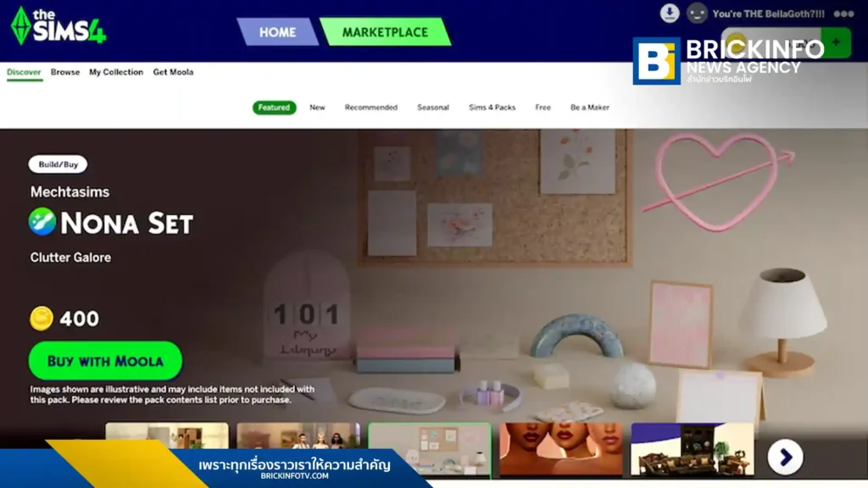This screenshot has width=868, height=488.
Task: Click the Nona Set pack badge icon
Action: click(42, 222)
